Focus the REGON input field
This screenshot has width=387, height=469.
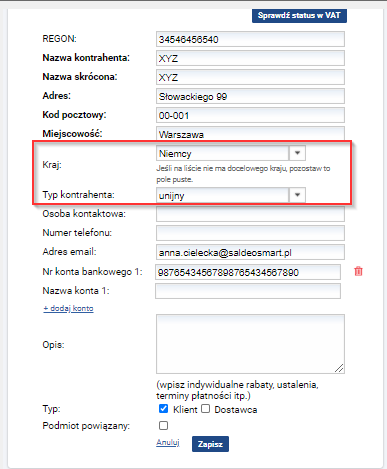(250, 39)
